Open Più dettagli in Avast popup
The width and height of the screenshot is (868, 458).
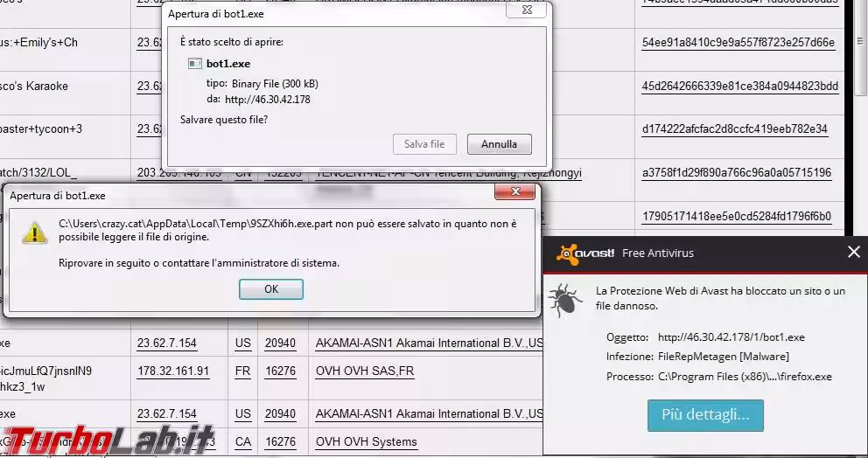[x=705, y=415]
